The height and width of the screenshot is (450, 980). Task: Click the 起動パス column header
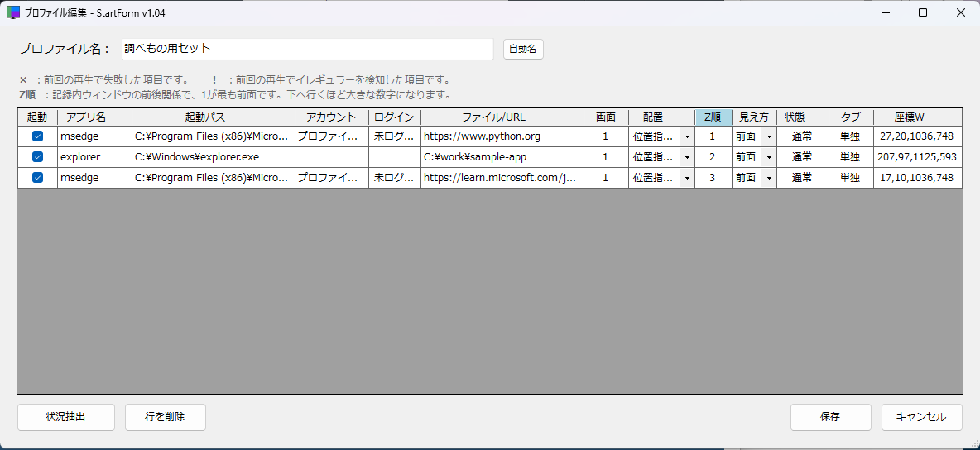pos(213,117)
